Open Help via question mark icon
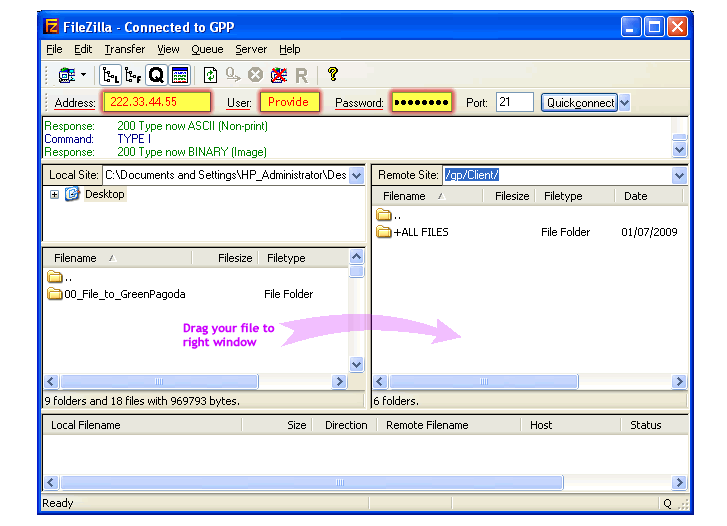 point(333,75)
